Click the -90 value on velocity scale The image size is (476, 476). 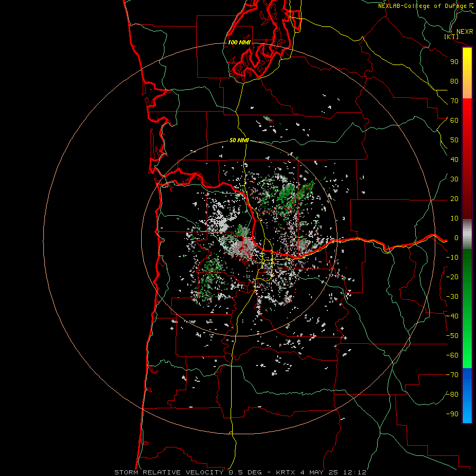point(452,414)
